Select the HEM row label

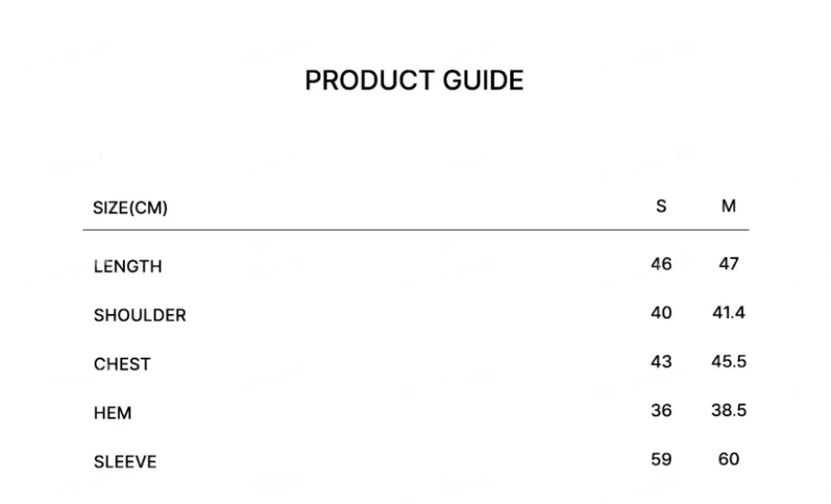click(113, 413)
